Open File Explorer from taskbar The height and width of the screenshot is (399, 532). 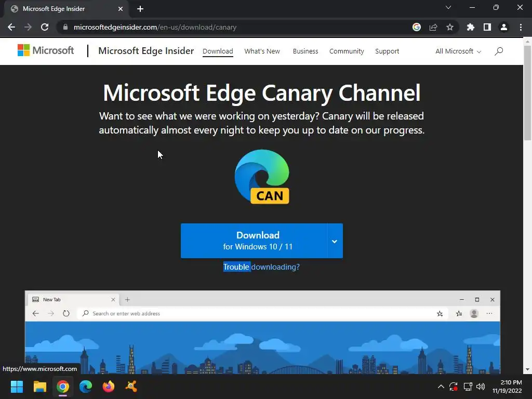[x=39, y=387]
